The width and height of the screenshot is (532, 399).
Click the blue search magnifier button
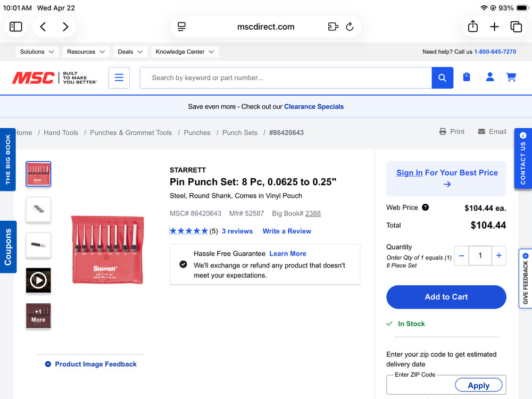click(442, 78)
